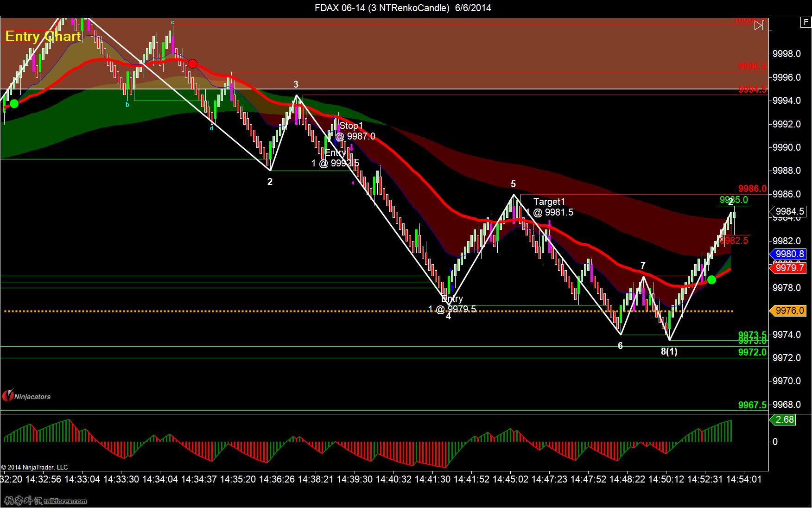Image resolution: width=812 pixels, height=508 pixels.
Task: Click the chart title FDAX 06-14
Action: [x=403, y=7]
